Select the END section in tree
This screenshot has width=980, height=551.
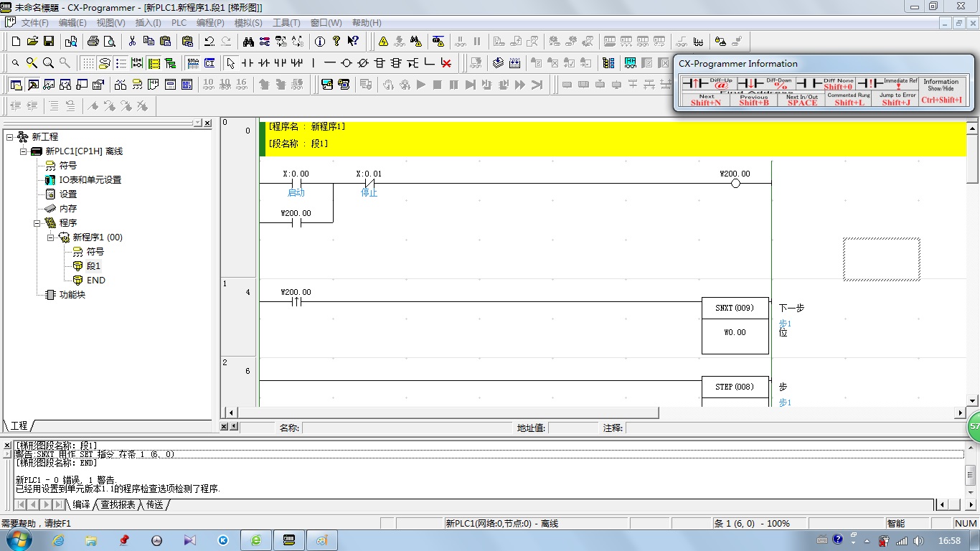[x=95, y=281]
